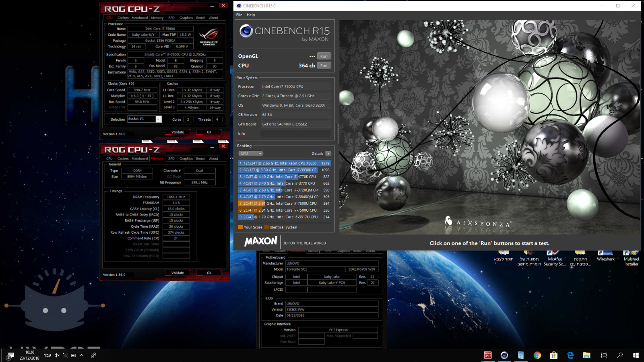Open ROG CPU-Z from the taskbar

(x=488, y=355)
